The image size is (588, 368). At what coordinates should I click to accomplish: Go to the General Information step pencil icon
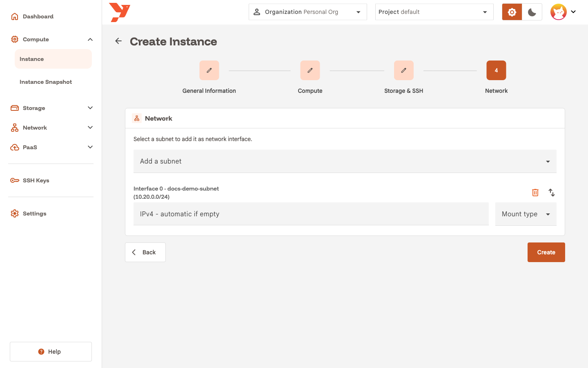(x=209, y=70)
